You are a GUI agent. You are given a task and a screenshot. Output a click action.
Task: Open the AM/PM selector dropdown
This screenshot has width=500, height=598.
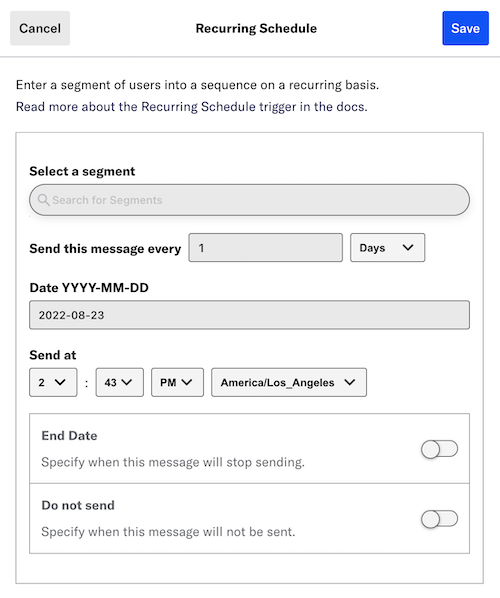(177, 383)
